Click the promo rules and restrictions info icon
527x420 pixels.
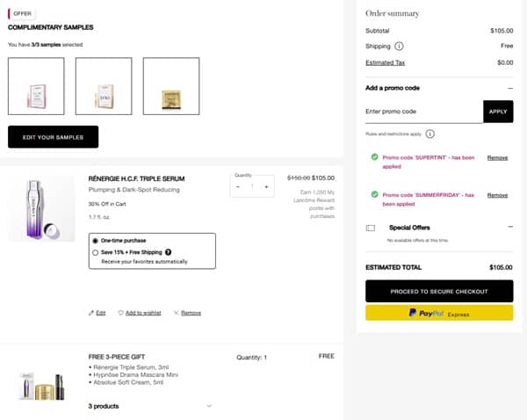[x=431, y=134]
